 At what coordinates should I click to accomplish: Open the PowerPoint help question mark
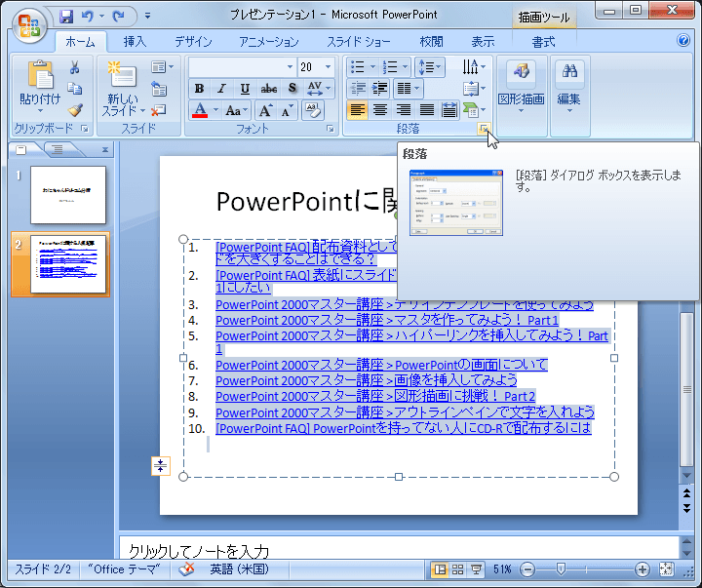pyautogui.click(x=683, y=41)
